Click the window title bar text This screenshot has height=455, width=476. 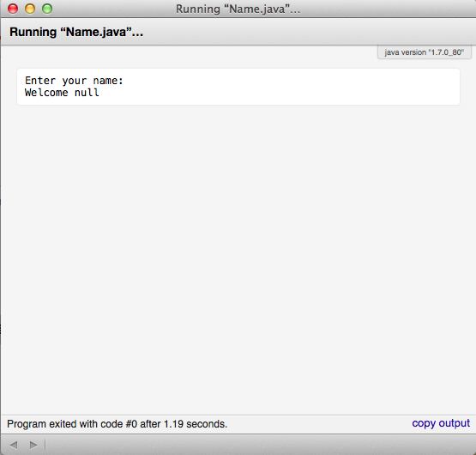point(238,9)
